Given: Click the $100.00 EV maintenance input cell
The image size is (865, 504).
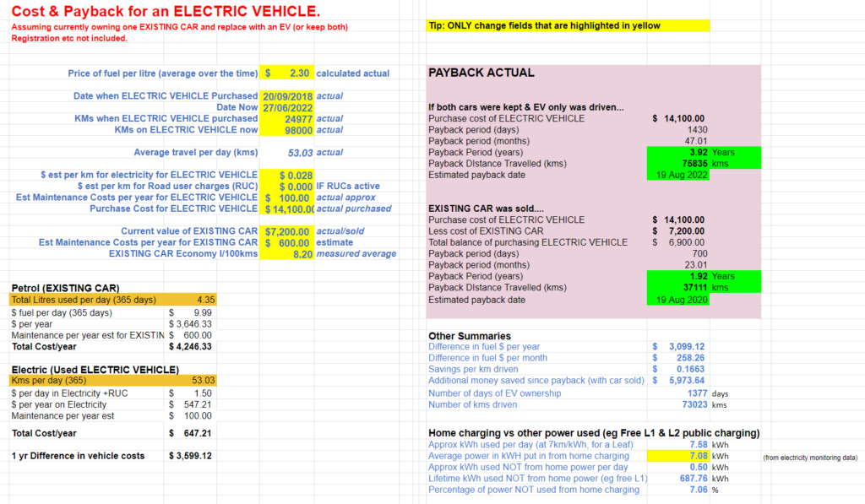Looking at the screenshot, I should [x=287, y=198].
